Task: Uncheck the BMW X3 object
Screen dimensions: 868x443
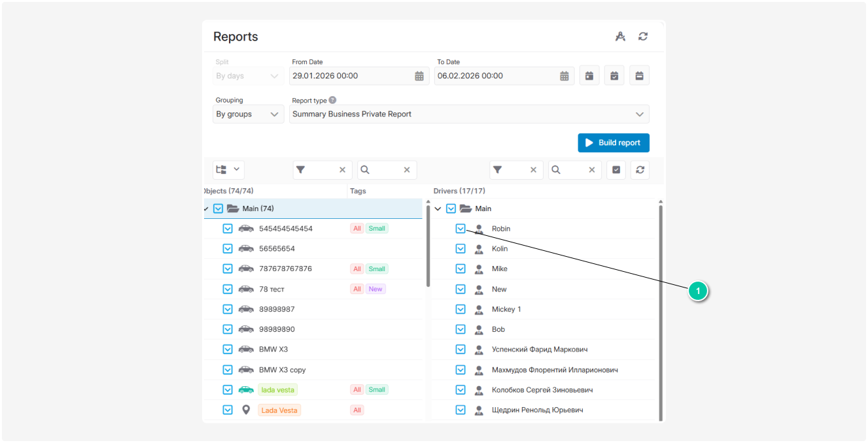Action: point(228,349)
